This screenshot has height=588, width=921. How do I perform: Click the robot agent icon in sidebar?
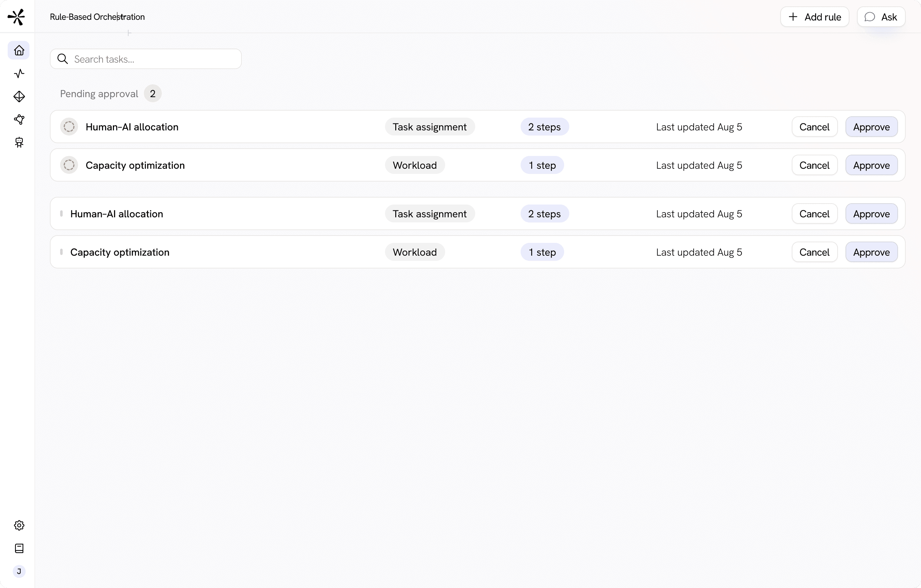pyautogui.click(x=19, y=143)
